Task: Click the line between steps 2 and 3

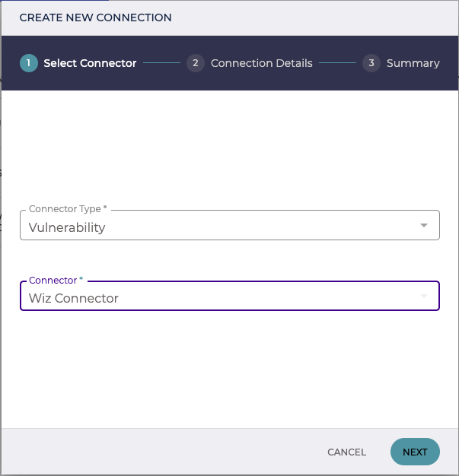Action: coord(337,63)
